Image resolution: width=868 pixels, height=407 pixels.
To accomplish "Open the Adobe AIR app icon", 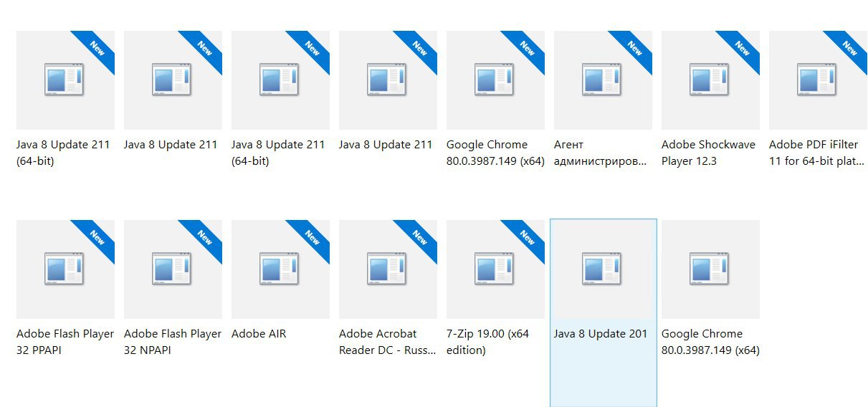I will [x=280, y=269].
